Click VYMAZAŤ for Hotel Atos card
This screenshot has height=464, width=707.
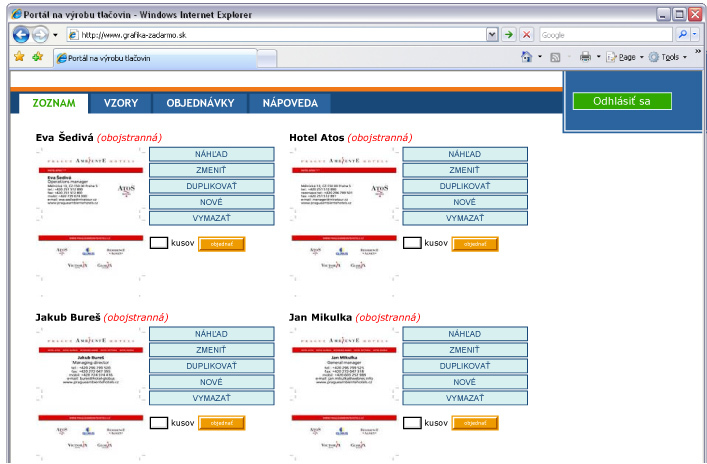tap(465, 218)
